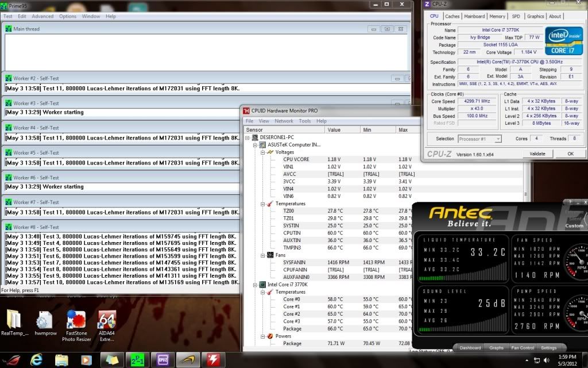Collapse the Fans group
Image resolution: width=588 pixels, height=368 pixels.
[262, 255]
